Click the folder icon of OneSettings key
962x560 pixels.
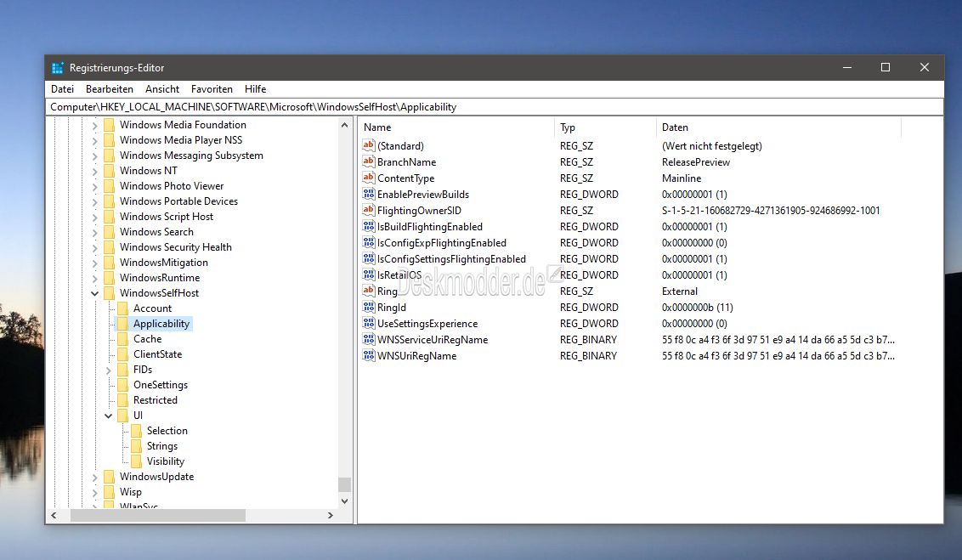122,385
